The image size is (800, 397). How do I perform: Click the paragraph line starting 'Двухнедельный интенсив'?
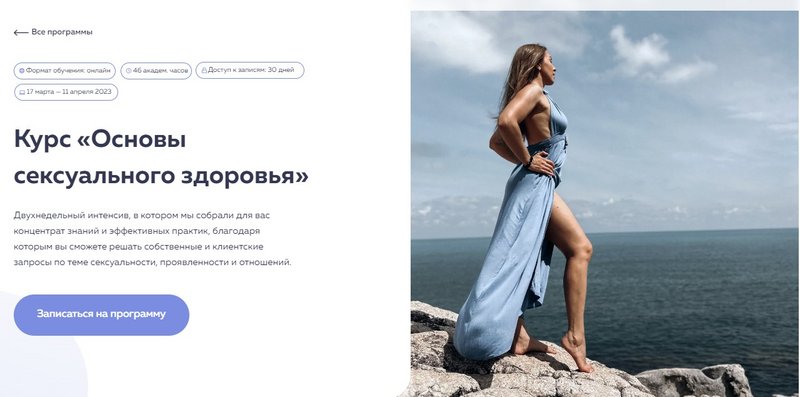click(x=142, y=215)
